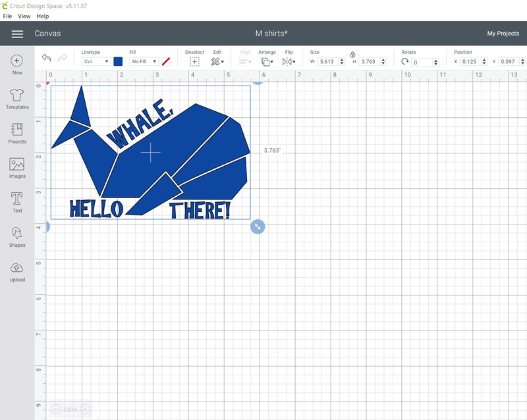Viewport: 527px width, 420px height.
Task: Open the Arrange dropdown
Action: coord(267,61)
